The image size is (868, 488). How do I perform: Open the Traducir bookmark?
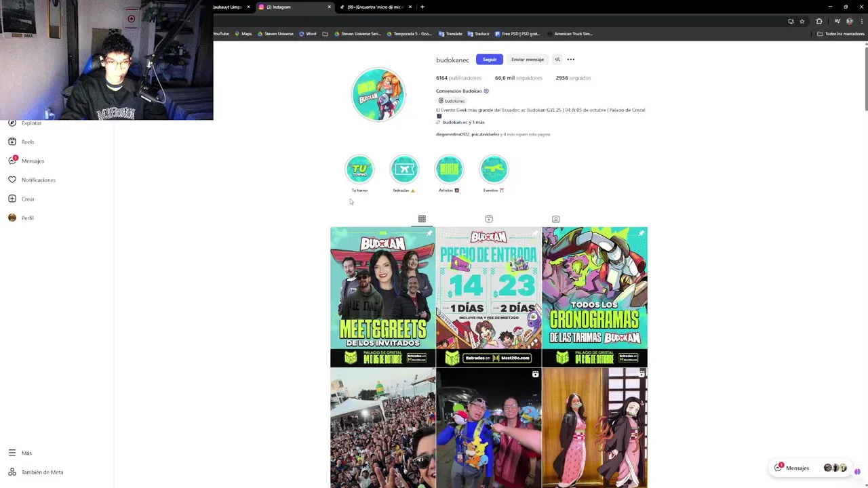tap(478, 34)
